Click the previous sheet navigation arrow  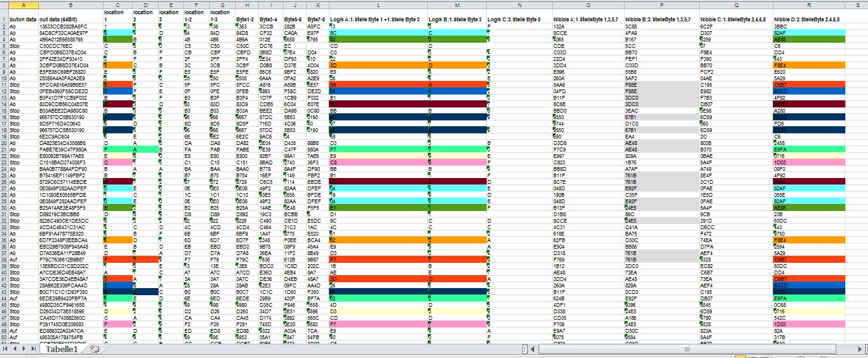pos(14,350)
